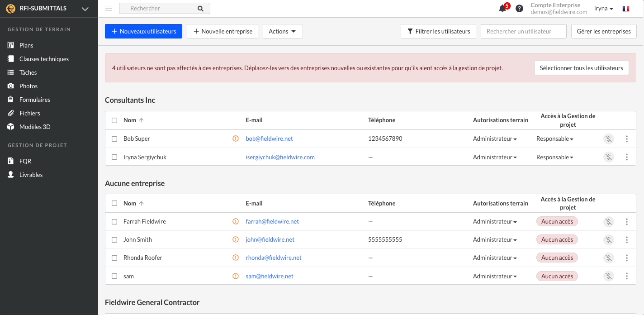Click Aucun accès badge for Farrah Fieldwire
The width and height of the screenshot is (644, 315).
(x=557, y=222)
